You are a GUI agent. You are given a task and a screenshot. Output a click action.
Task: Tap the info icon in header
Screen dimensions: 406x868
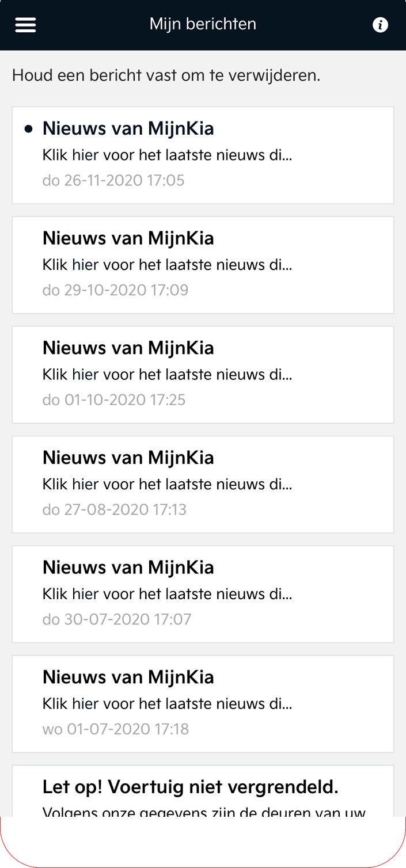coord(380,25)
